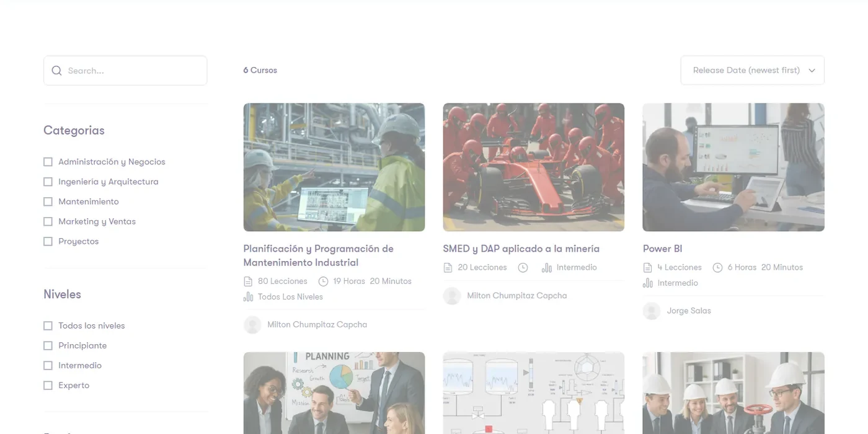This screenshot has width=868, height=434.
Task: Click clock icon next to 19 Horas
Action: 323,281
